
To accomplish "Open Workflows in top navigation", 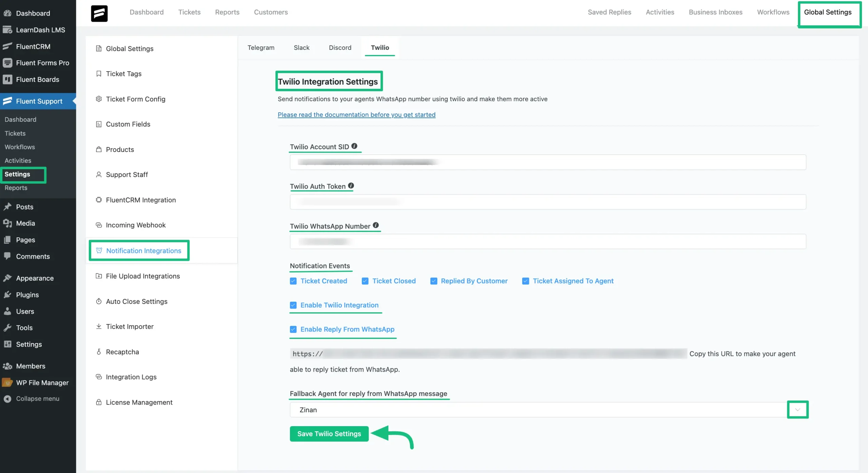I will point(773,12).
